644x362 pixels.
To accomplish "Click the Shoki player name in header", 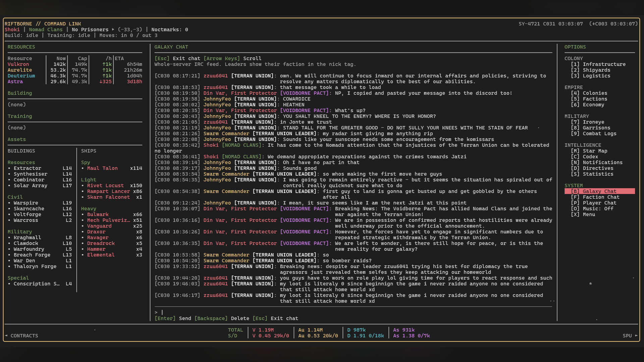I will [12, 29].
